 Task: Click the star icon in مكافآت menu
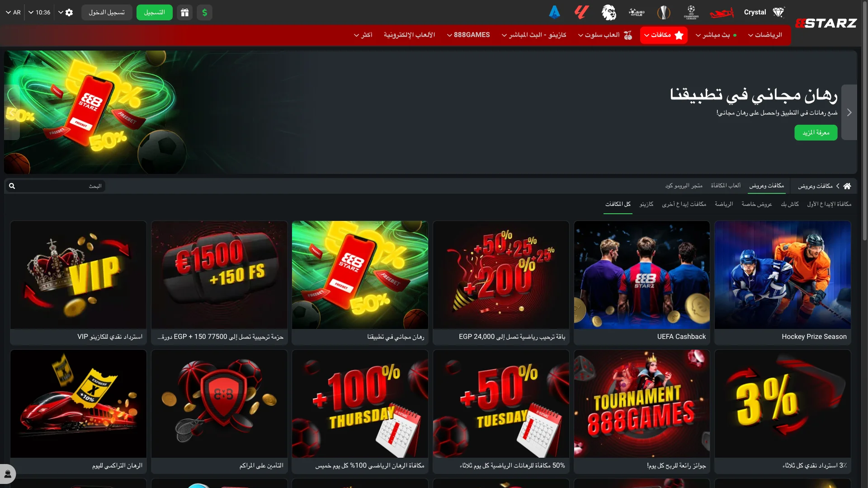(679, 35)
